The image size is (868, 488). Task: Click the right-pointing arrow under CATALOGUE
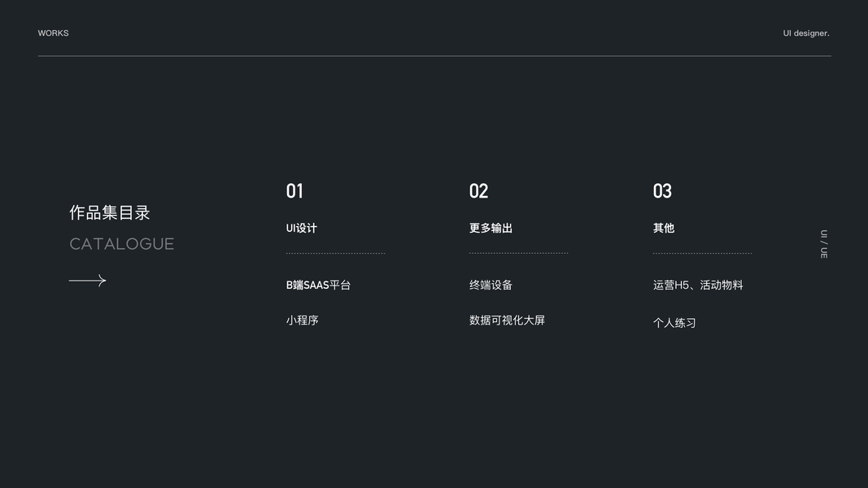(x=88, y=281)
